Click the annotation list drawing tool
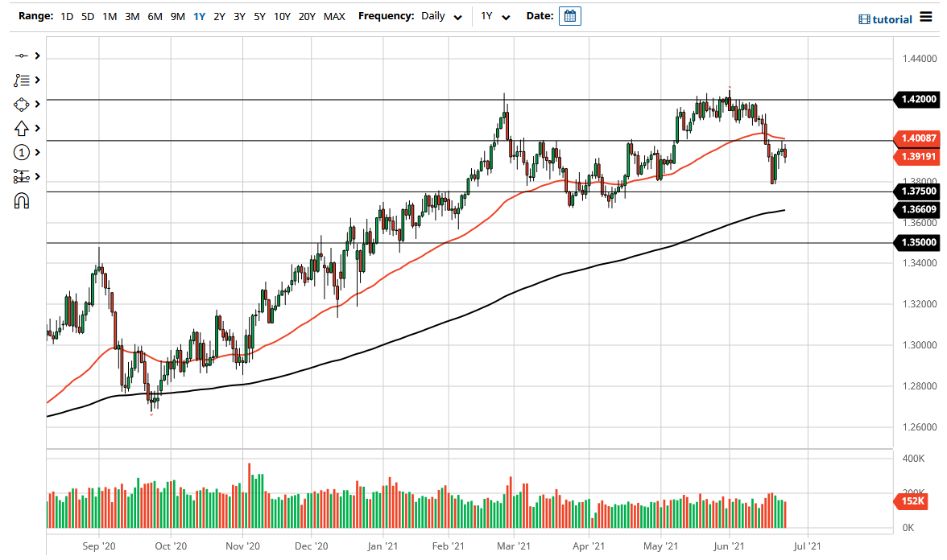The height and width of the screenshot is (560, 947). (x=23, y=80)
